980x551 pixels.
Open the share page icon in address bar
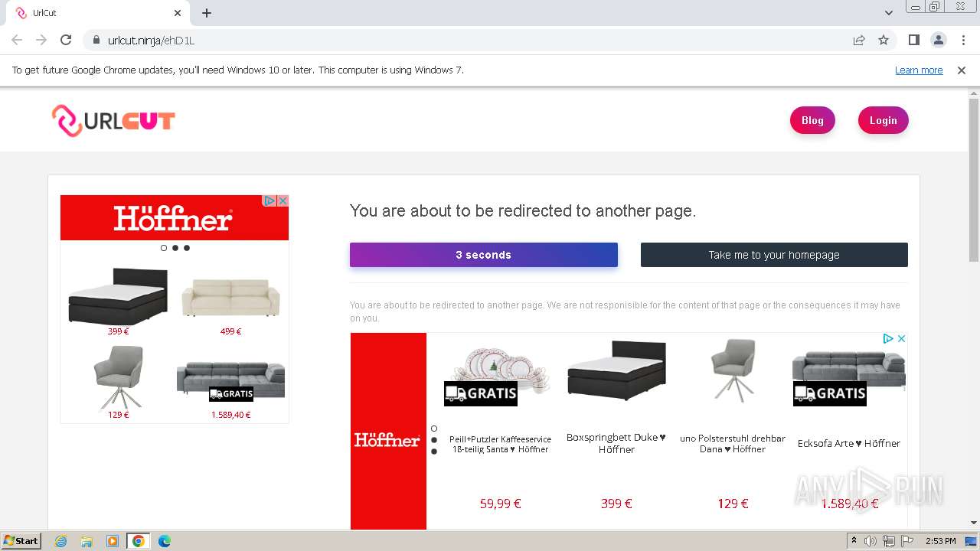tap(859, 41)
